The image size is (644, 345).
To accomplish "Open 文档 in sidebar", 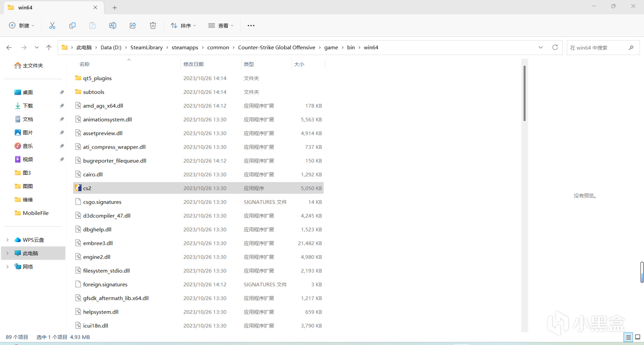I will coord(23,119).
